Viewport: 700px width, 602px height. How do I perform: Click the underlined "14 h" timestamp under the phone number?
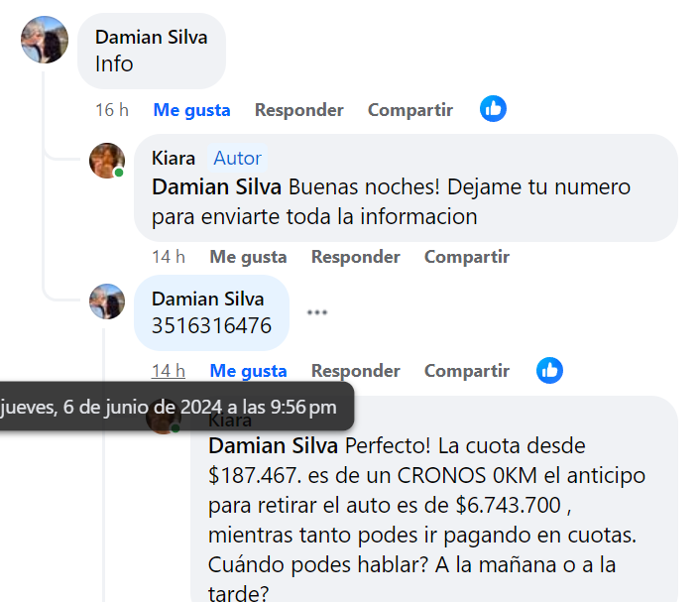click(x=168, y=371)
